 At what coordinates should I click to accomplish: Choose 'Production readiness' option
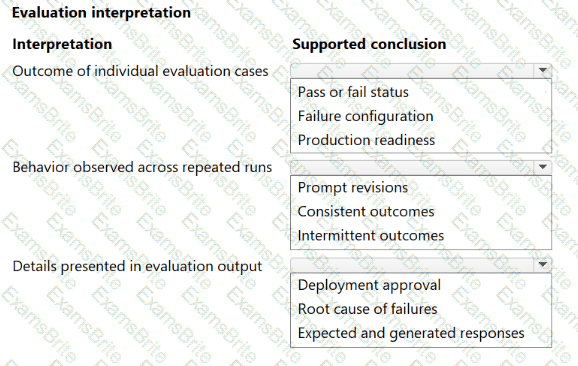click(x=366, y=140)
